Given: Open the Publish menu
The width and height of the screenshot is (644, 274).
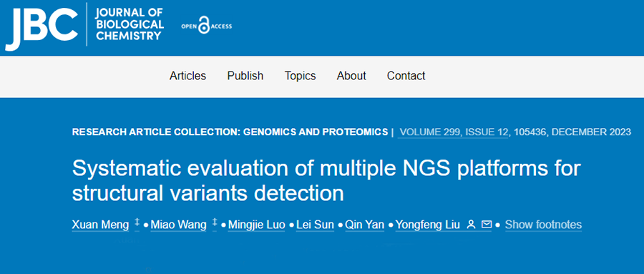Looking at the screenshot, I should 245,76.
